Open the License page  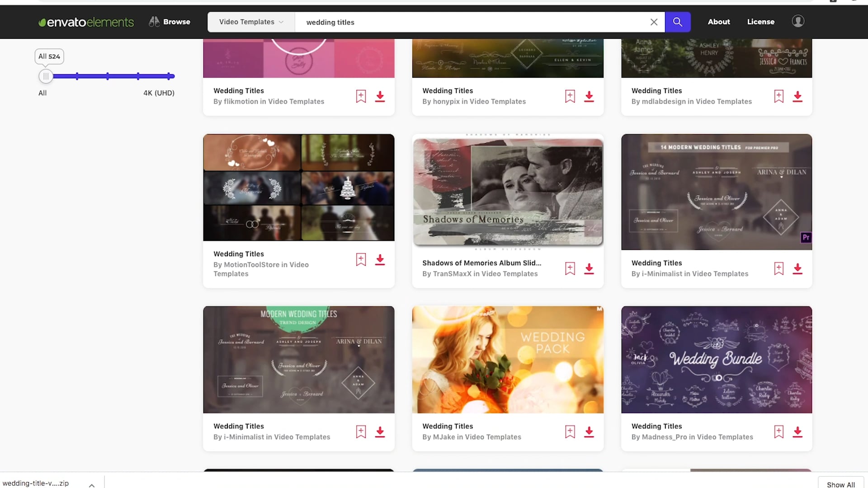click(760, 22)
